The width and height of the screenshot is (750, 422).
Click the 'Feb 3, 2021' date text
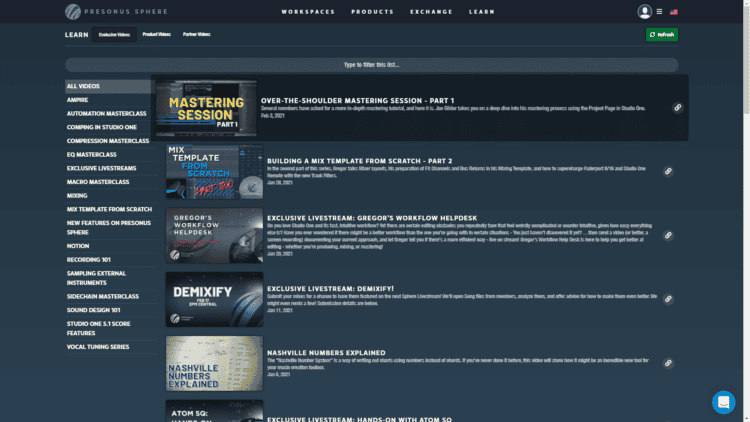tap(273, 116)
